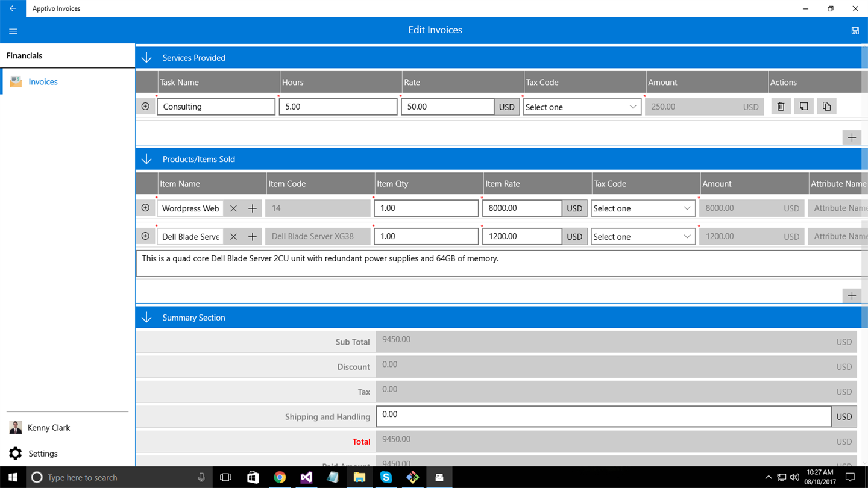Duplicate the Consulting service row

pyautogui.click(x=826, y=107)
